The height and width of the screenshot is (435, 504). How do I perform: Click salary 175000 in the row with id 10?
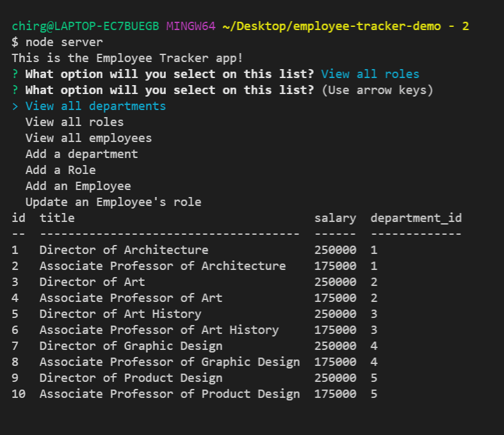click(x=335, y=395)
